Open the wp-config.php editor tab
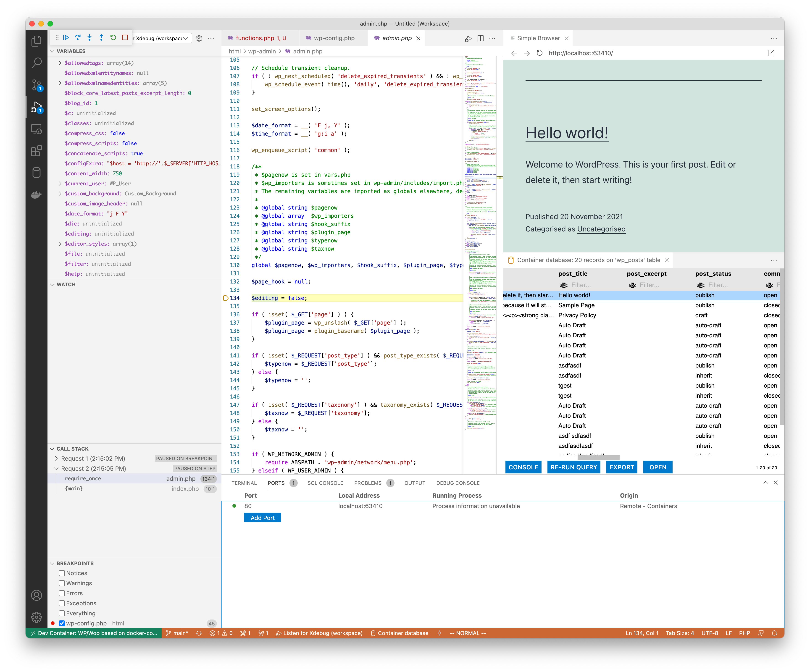Screen dimensions: 810x672 click(334, 38)
